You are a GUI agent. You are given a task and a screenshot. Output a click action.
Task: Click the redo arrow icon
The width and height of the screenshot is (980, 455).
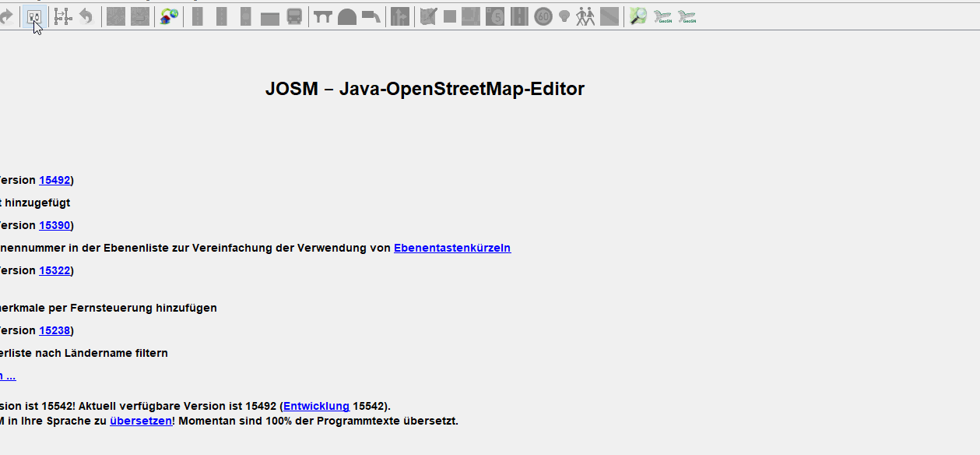[8, 16]
